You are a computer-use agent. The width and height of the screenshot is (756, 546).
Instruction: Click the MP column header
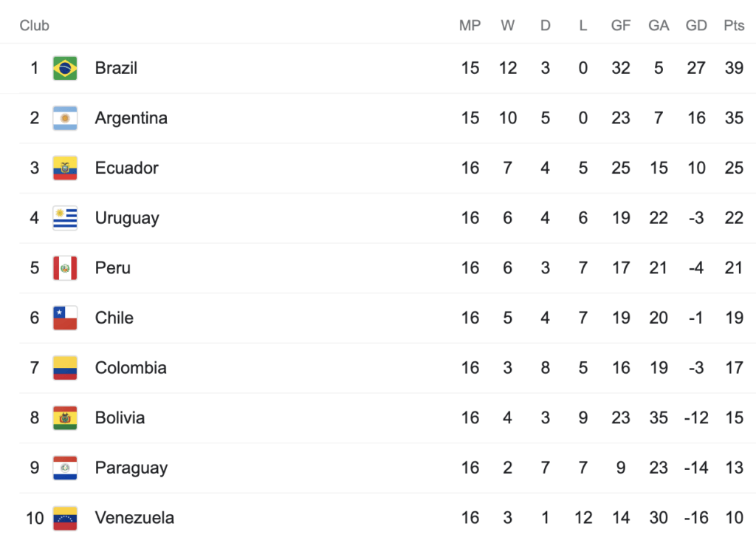point(470,25)
